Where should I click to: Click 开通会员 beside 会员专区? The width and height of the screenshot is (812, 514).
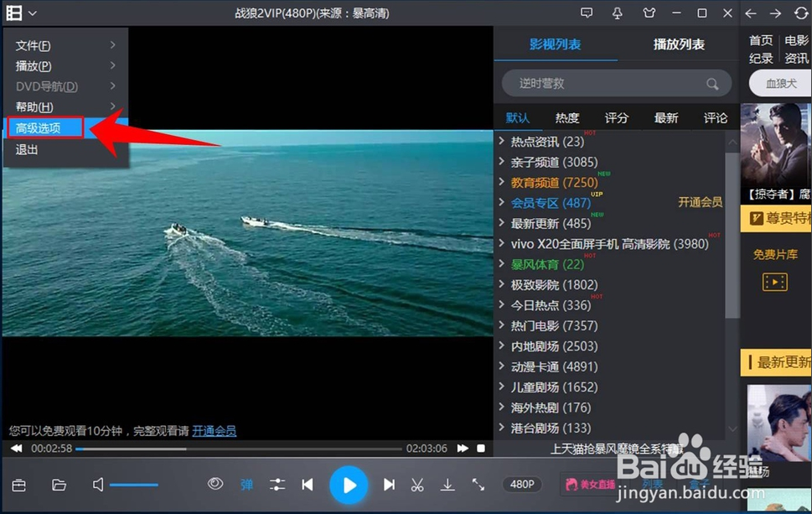701,202
